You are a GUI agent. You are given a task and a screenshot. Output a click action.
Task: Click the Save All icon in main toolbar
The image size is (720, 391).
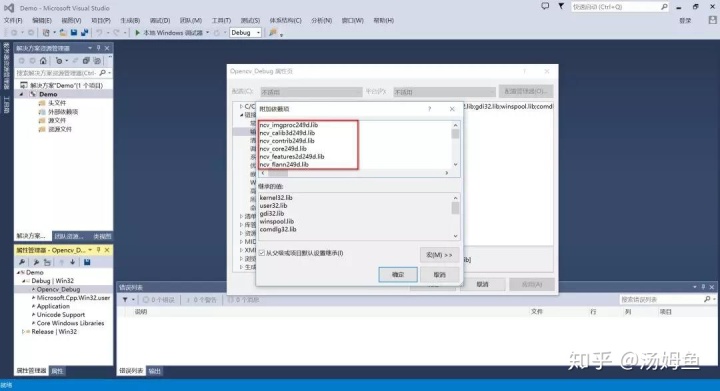[84, 33]
